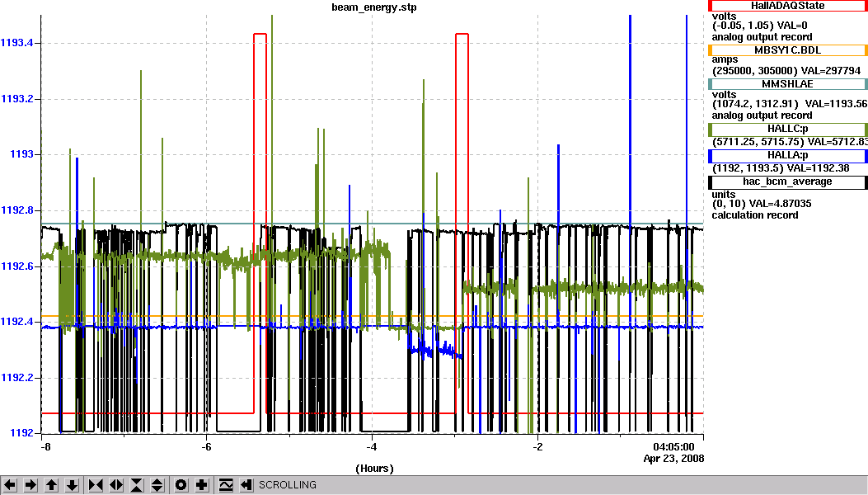Select the MBSY1C.BDL curve legend
868x495 pixels.
[x=788, y=50]
